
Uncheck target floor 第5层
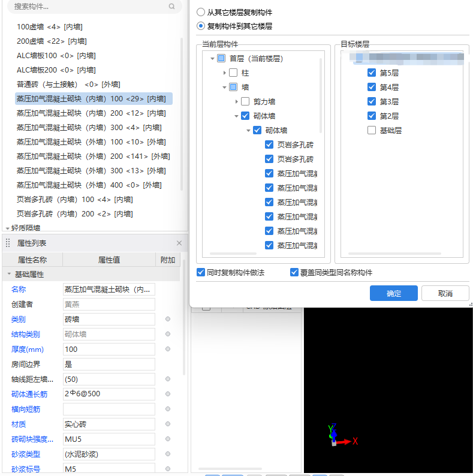click(372, 73)
